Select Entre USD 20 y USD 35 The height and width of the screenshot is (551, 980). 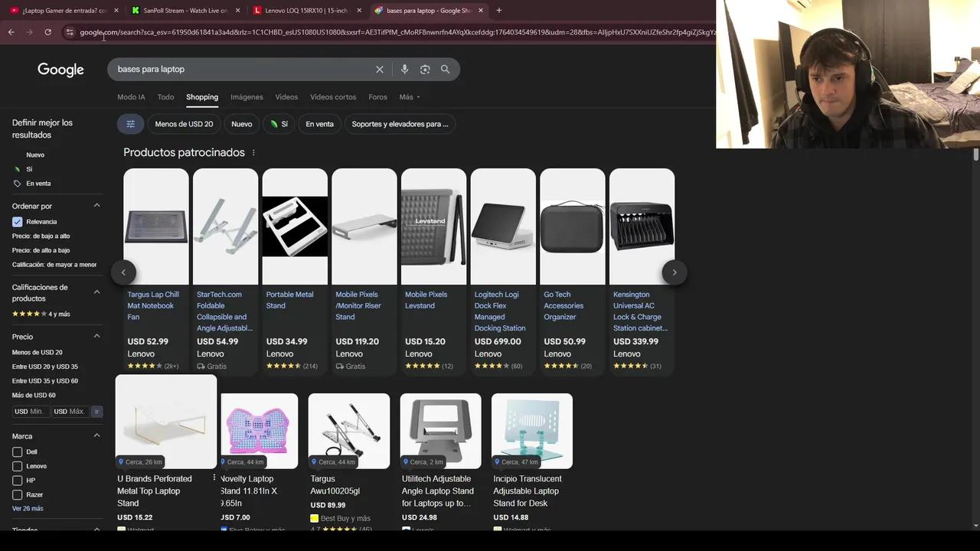(45, 367)
